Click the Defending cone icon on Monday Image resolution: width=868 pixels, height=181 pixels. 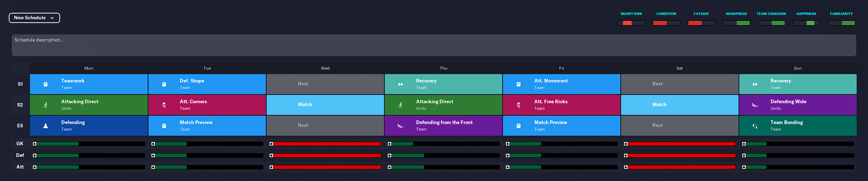(x=46, y=126)
